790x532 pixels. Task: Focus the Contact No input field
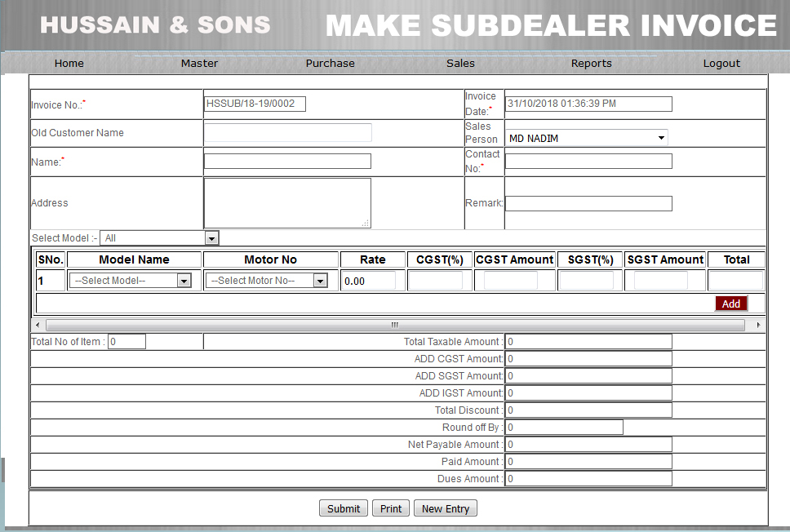tap(588, 161)
